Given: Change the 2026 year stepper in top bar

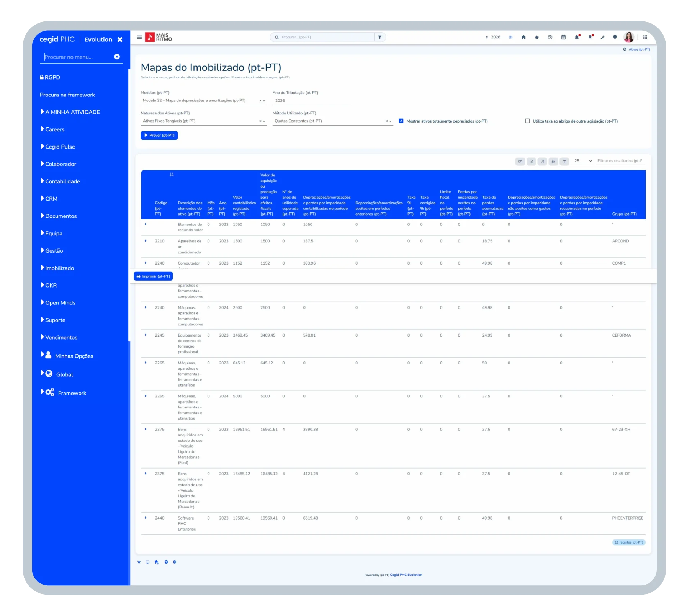Looking at the screenshot, I should (x=486, y=37).
